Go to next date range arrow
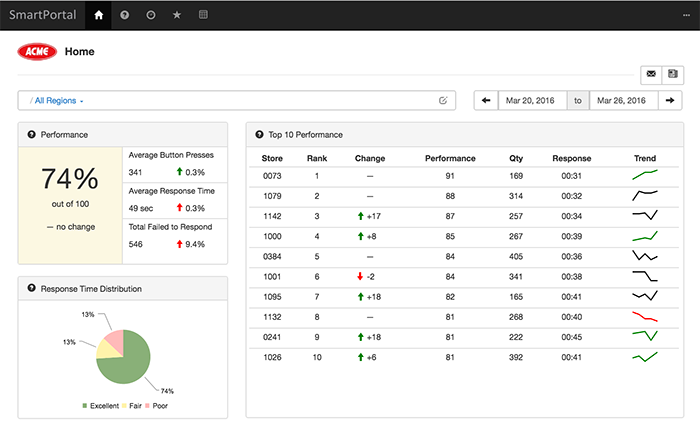The height and width of the screenshot is (439, 700). click(670, 100)
